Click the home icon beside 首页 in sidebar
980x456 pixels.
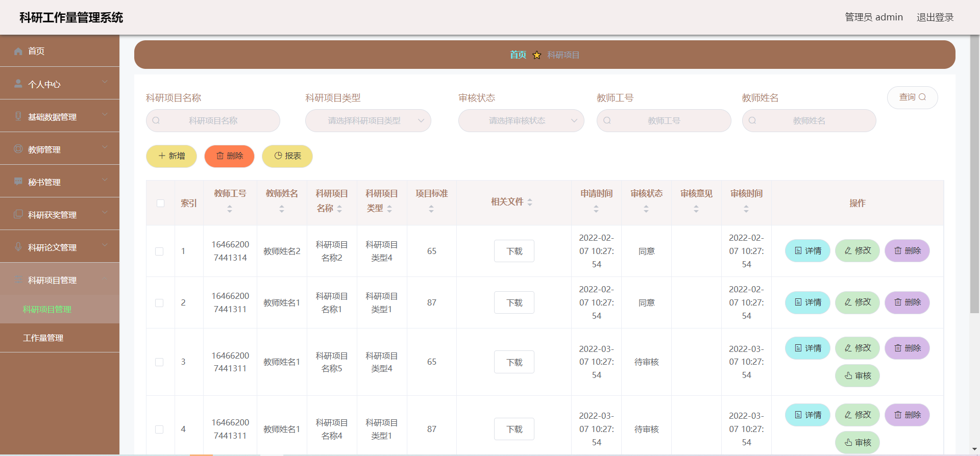pyautogui.click(x=18, y=51)
